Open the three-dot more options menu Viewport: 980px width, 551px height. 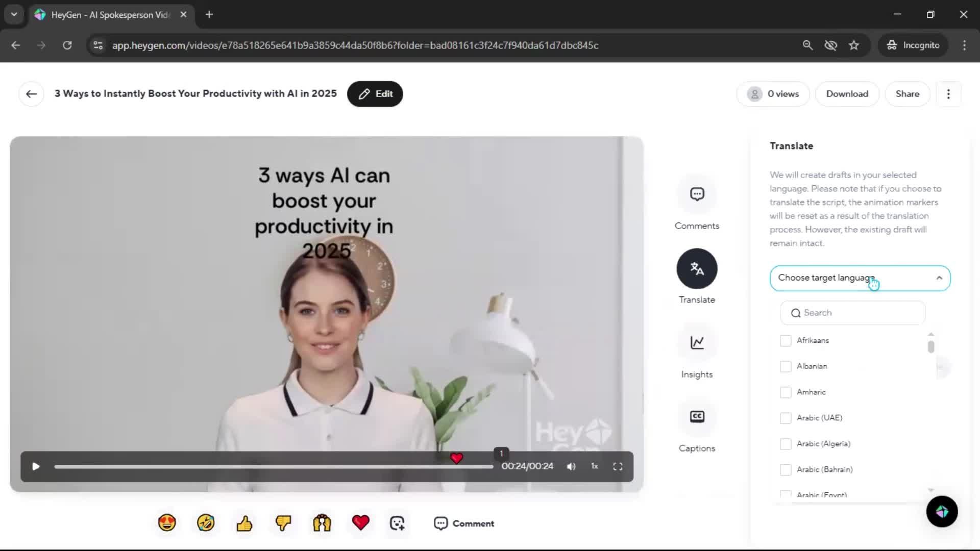(x=948, y=94)
